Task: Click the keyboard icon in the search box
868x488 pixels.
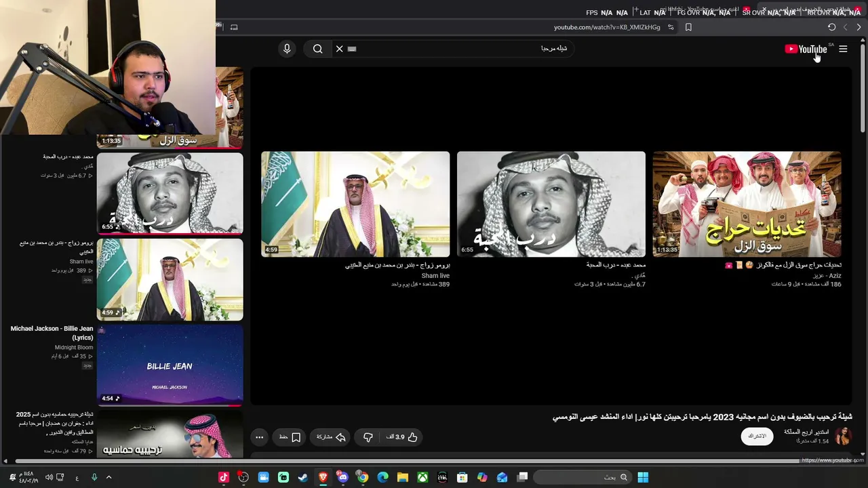Action: [x=352, y=49]
